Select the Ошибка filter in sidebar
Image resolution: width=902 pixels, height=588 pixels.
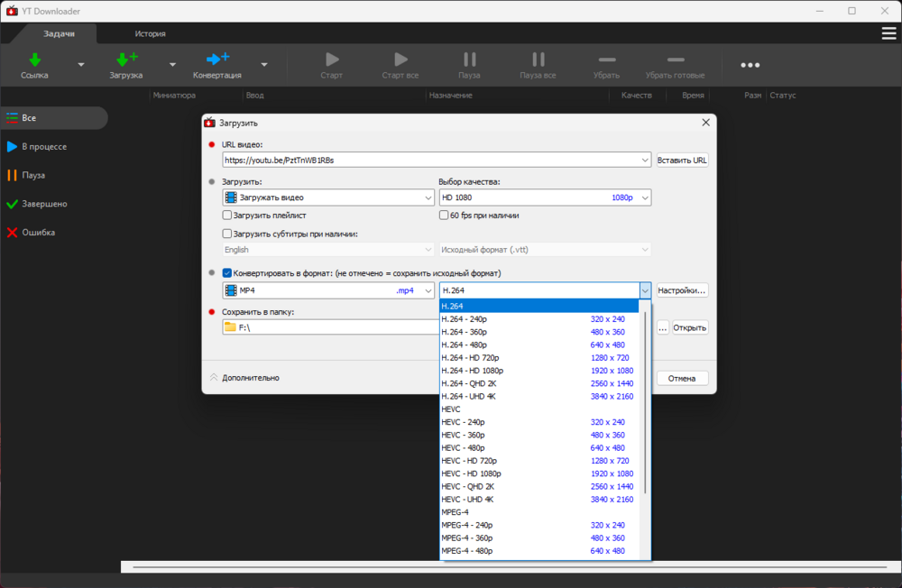(x=39, y=233)
